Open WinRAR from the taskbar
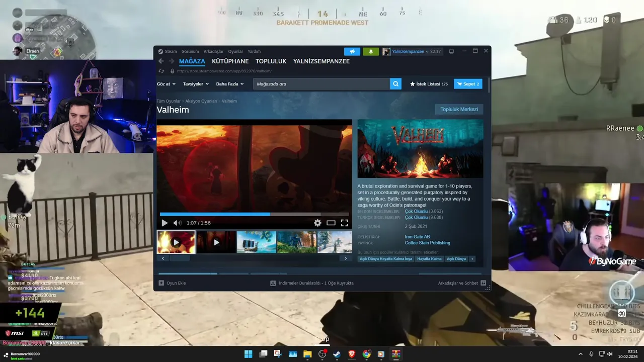The height and width of the screenshot is (362, 644). click(396, 354)
